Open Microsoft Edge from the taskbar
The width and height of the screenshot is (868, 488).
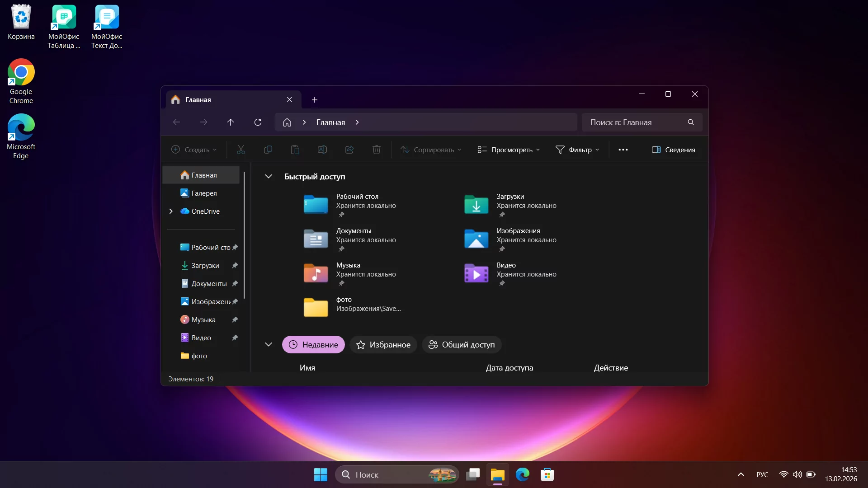tap(522, 474)
